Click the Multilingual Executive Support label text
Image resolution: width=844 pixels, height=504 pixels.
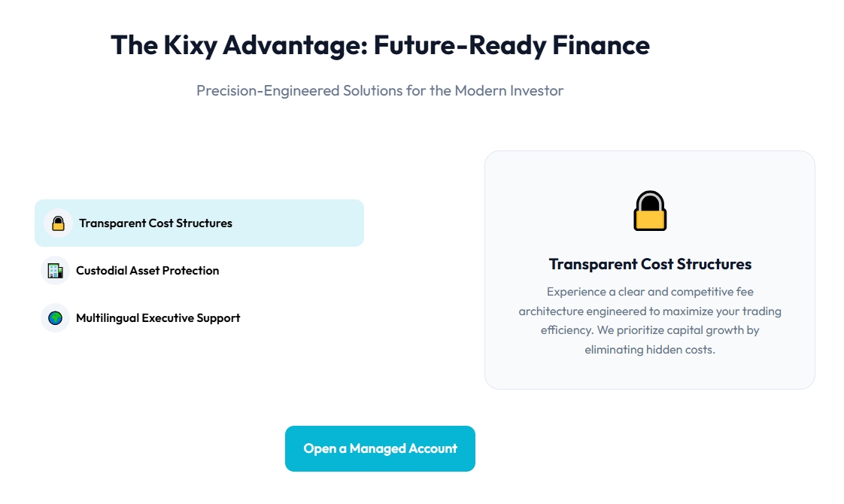[x=157, y=317]
